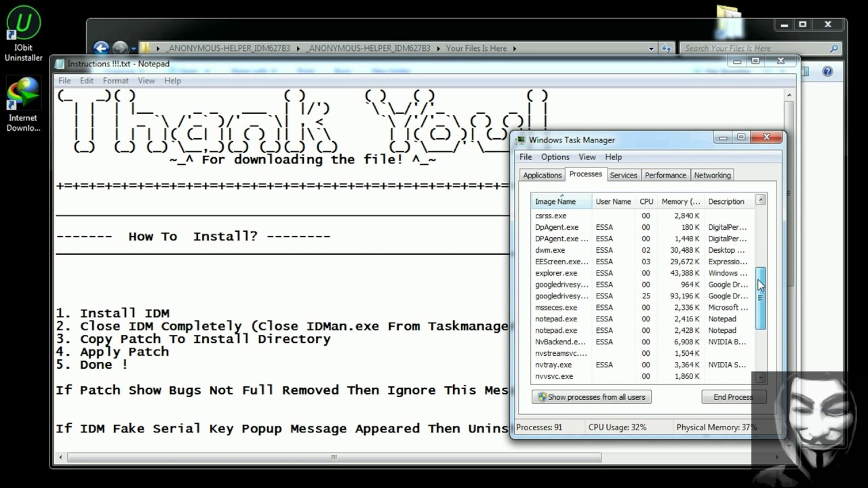Click _ANONYMOUS-HELPER_IDM627B3 first breadcrumb segment

tap(227, 48)
